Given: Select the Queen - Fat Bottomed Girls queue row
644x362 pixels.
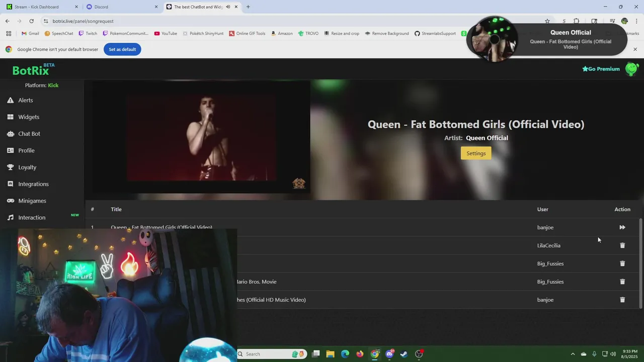Looking at the screenshot, I should tap(362, 227).
